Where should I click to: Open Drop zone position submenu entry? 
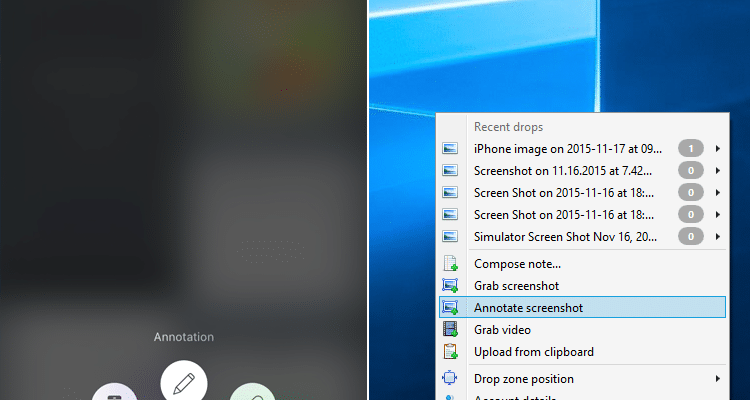click(582, 378)
